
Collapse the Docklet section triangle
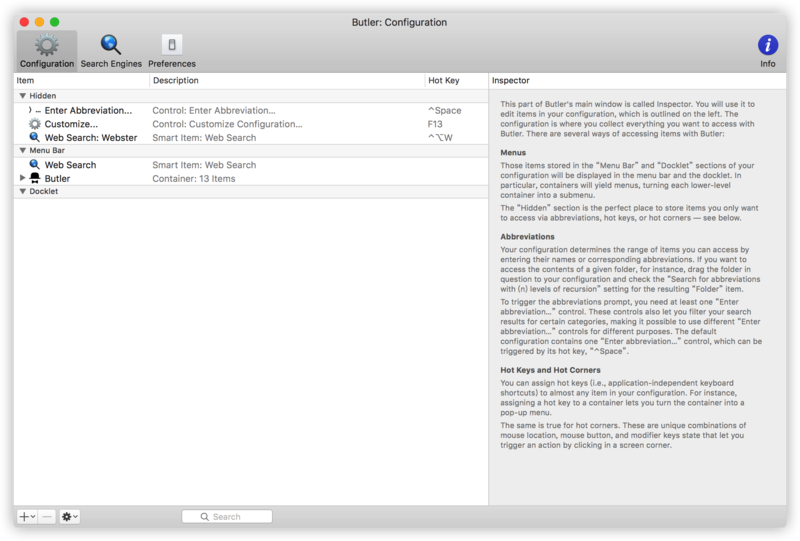pyautogui.click(x=22, y=191)
